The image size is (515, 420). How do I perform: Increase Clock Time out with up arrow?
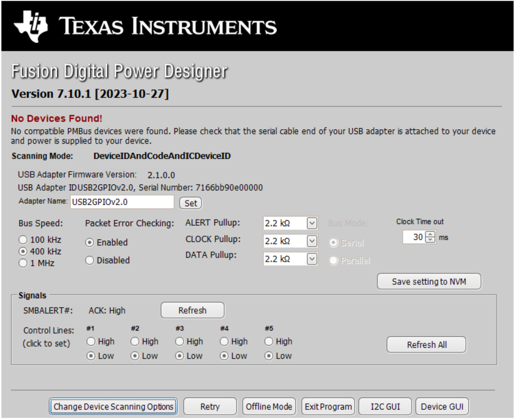[430, 235]
